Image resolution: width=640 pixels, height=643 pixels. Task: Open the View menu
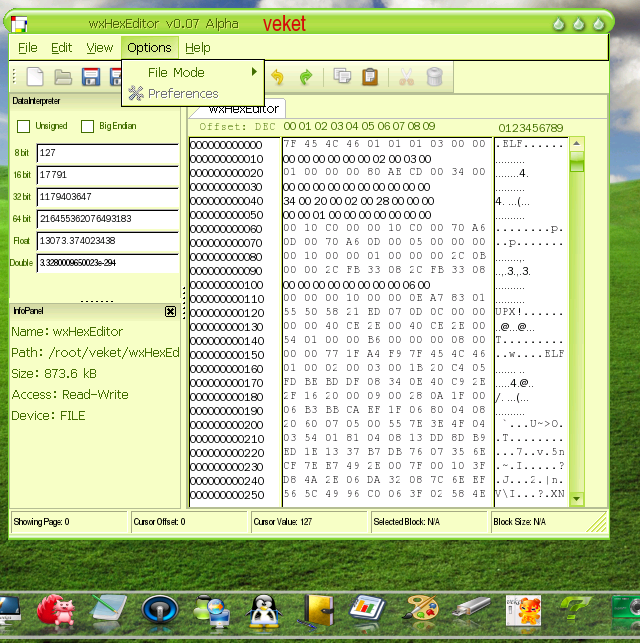100,48
